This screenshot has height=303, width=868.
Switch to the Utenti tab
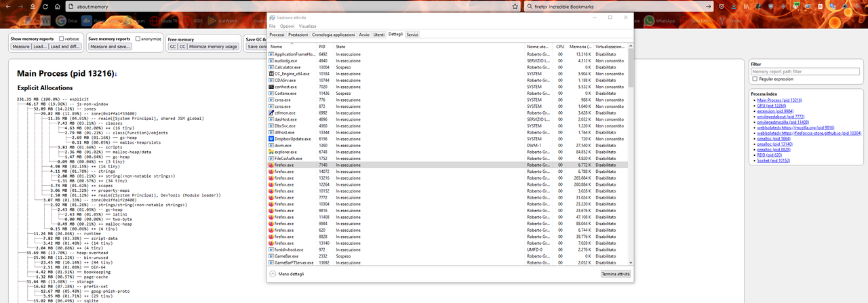click(378, 34)
